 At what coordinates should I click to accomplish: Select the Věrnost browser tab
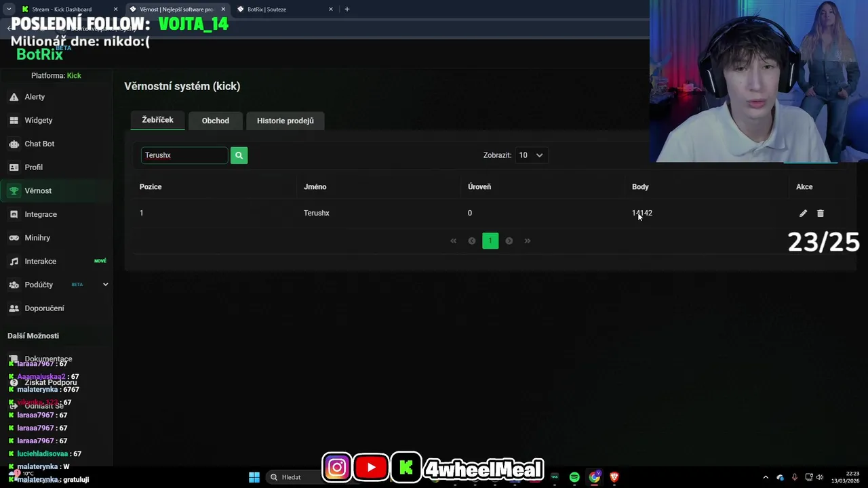pos(176,9)
